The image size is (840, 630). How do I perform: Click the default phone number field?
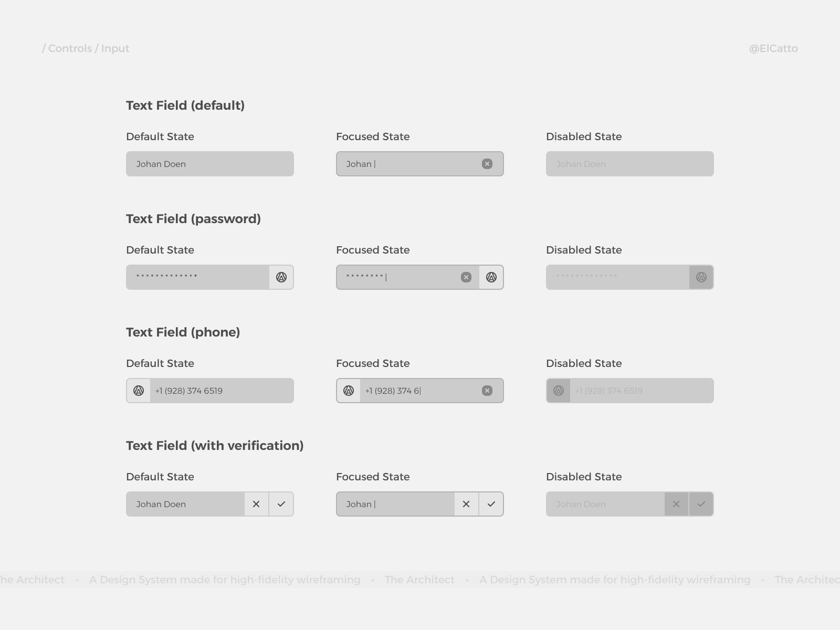222,391
